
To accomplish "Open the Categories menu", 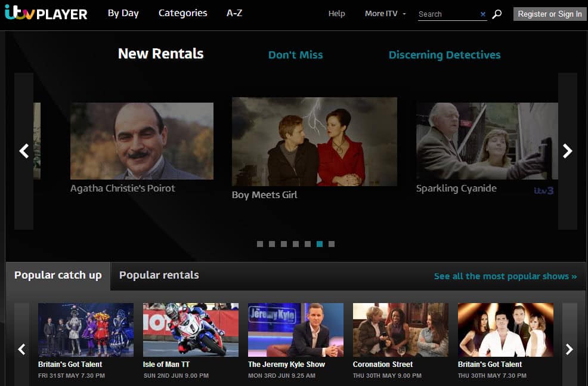I will pyautogui.click(x=182, y=13).
